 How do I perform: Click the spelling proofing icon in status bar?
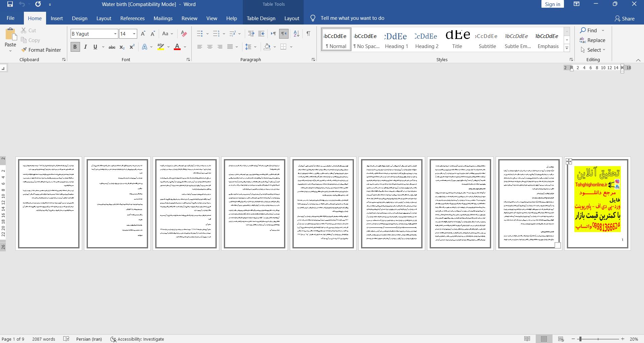(x=66, y=339)
